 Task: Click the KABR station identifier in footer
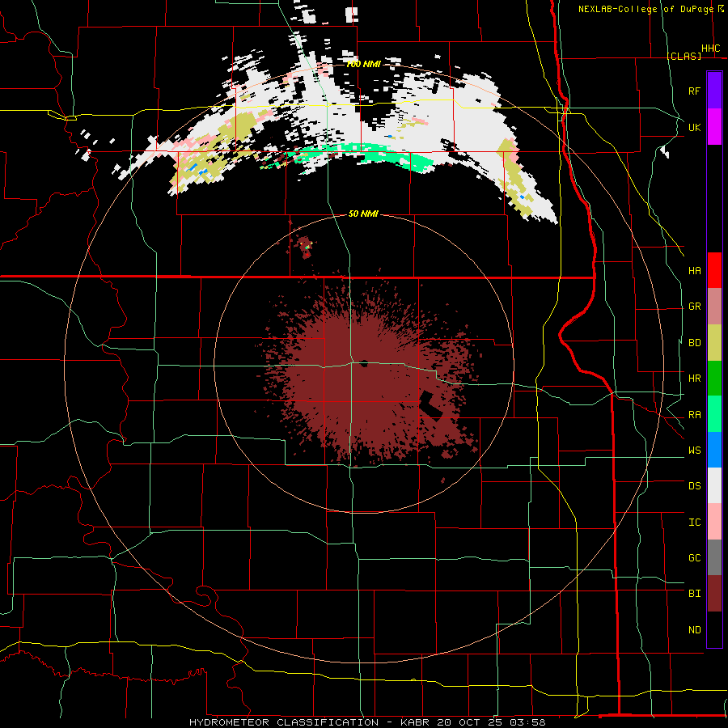(x=416, y=722)
